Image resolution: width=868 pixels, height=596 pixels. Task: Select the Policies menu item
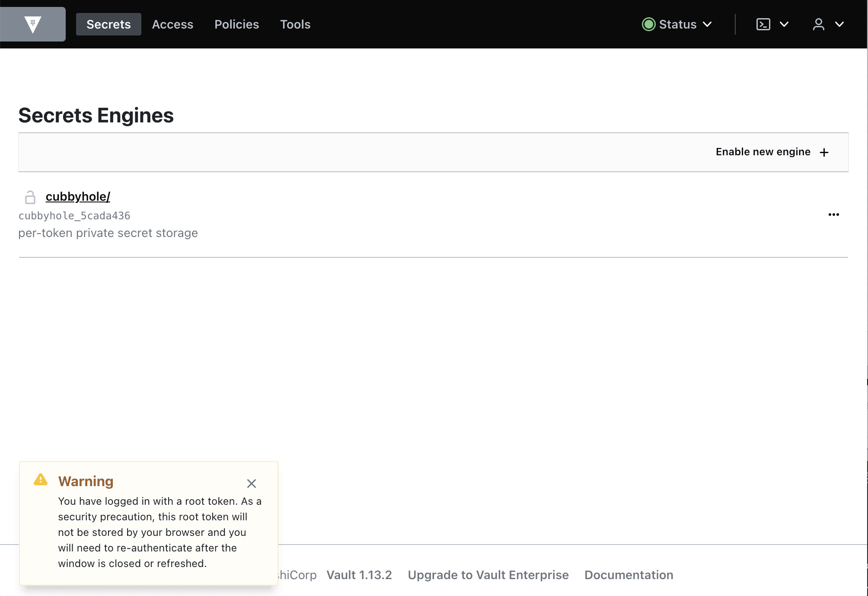pyautogui.click(x=236, y=24)
